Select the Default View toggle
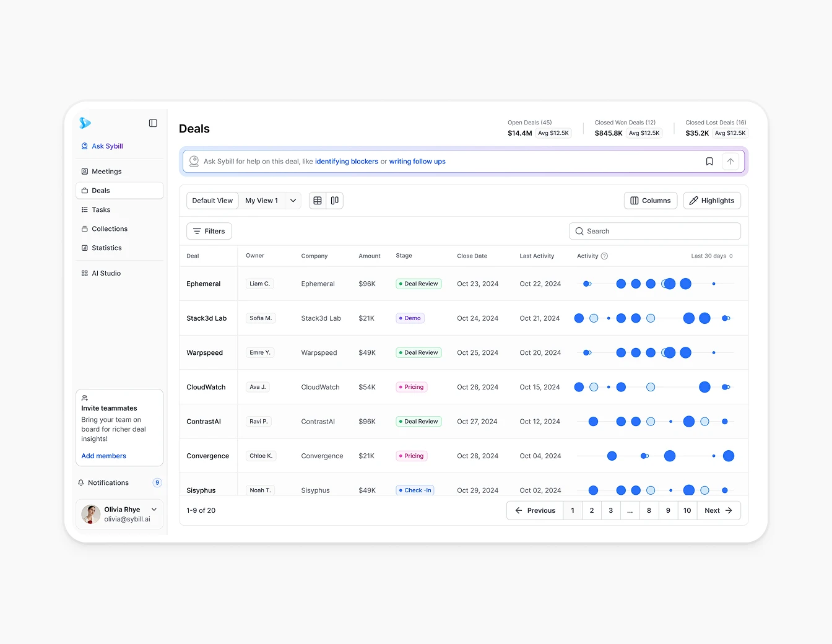 pos(212,201)
